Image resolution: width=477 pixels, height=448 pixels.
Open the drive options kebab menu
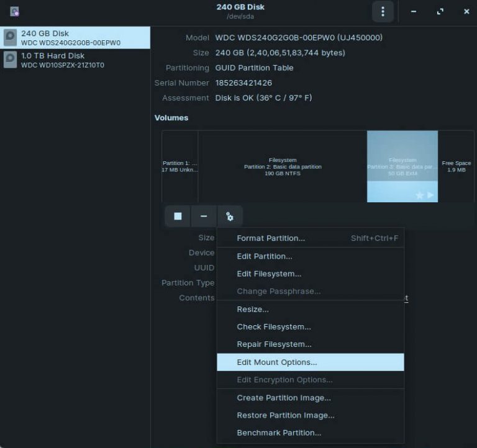[383, 11]
